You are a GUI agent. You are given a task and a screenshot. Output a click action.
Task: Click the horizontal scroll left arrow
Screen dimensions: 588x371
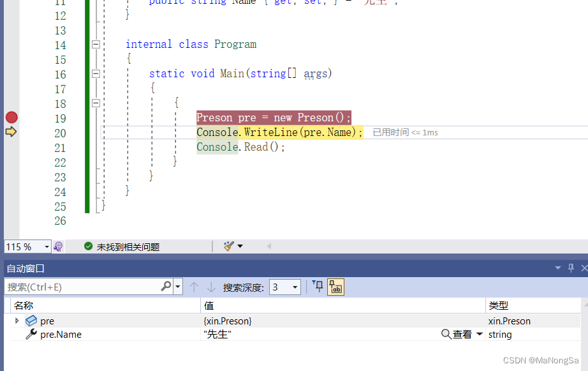pyautogui.click(x=269, y=246)
